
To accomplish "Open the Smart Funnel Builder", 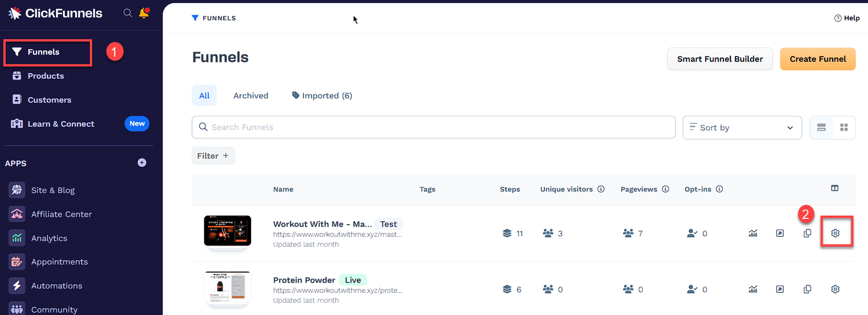I will pyautogui.click(x=720, y=59).
